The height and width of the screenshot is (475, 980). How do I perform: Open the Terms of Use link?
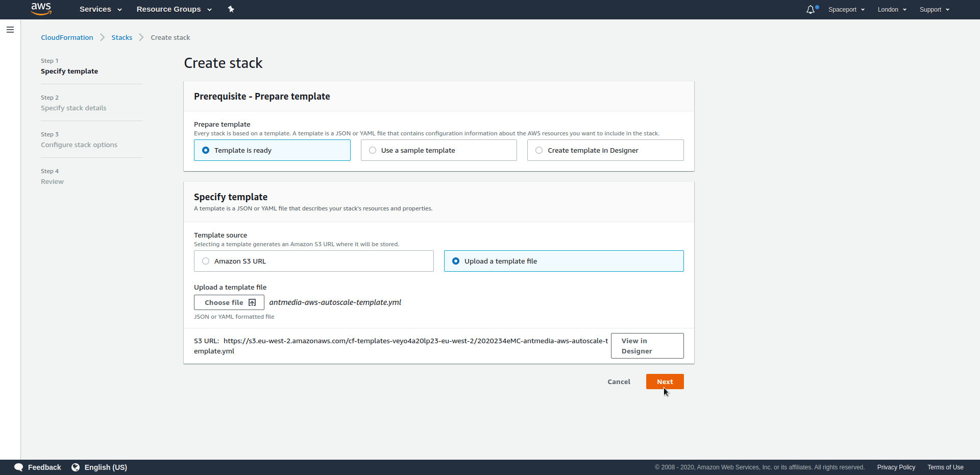945,467
